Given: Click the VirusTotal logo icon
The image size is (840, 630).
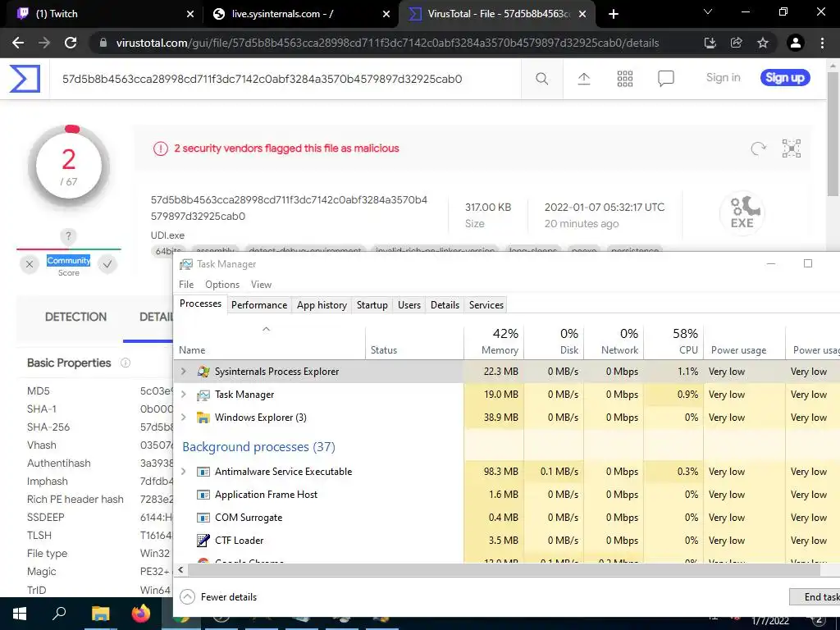Looking at the screenshot, I should (25, 79).
